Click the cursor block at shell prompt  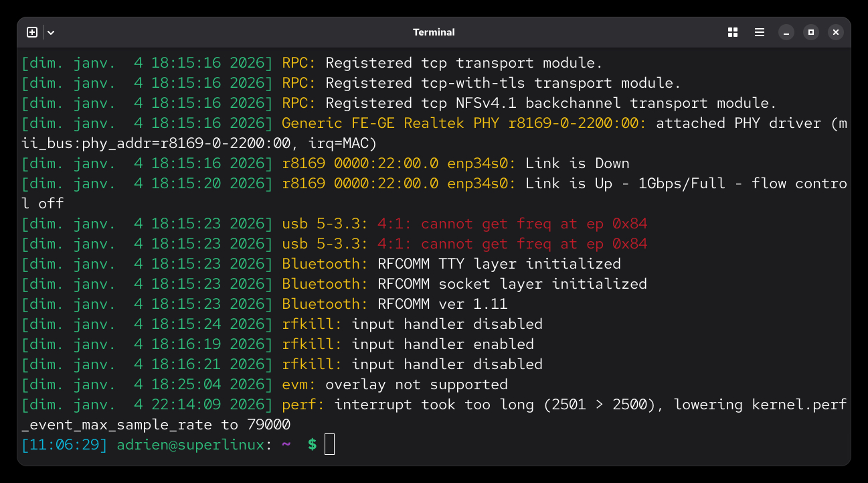coord(329,444)
